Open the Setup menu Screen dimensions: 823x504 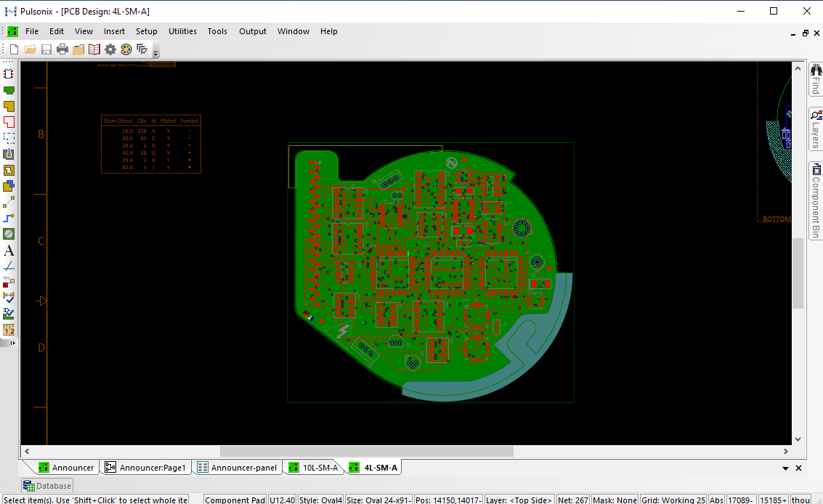(147, 31)
